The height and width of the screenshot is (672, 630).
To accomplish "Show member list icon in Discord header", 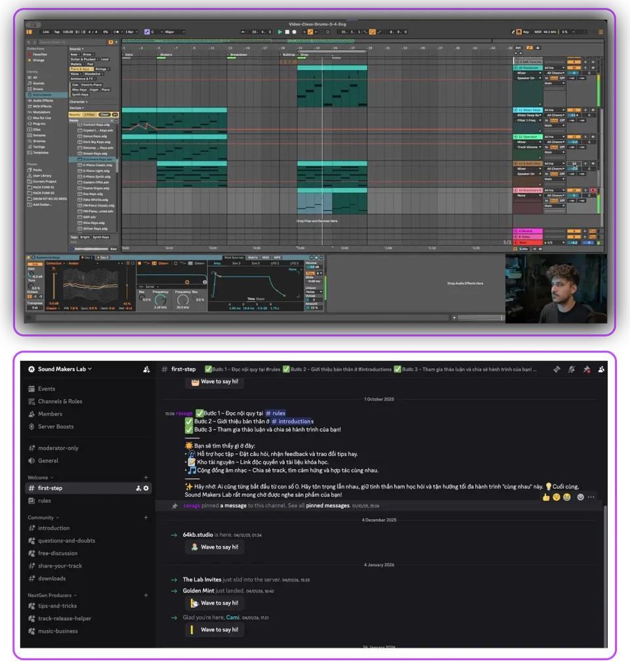I will click(x=601, y=369).
